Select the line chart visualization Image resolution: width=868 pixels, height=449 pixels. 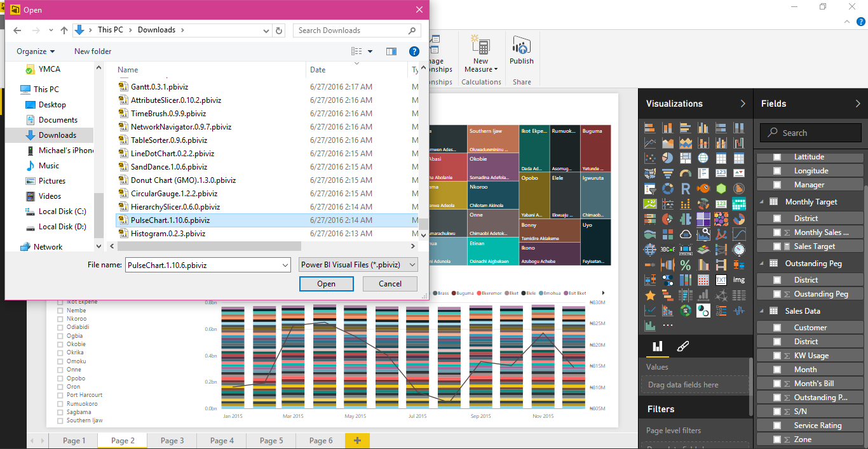[650, 143]
